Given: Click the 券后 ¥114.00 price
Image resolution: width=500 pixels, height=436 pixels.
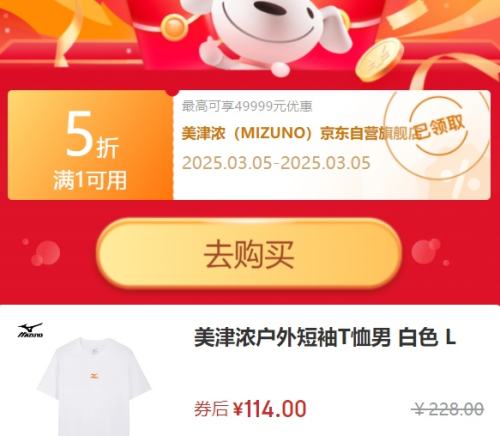Looking at the screenshot, I should [x=250, y=409].
